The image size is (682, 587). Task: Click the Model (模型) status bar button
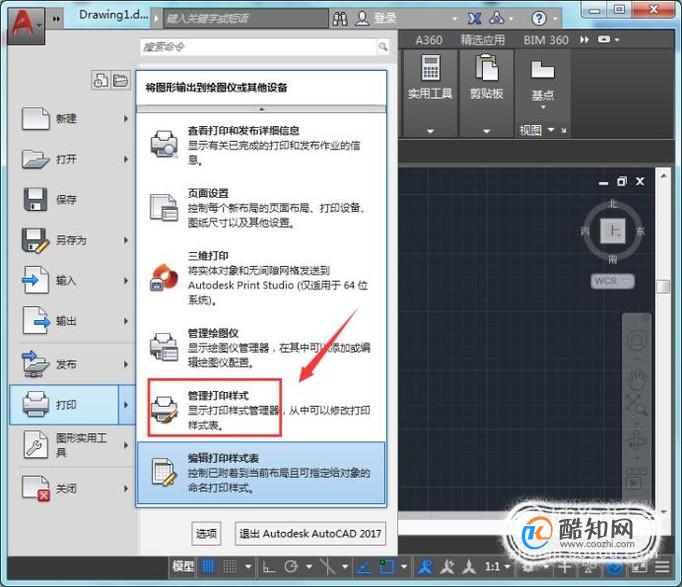[x=183, y=567]
